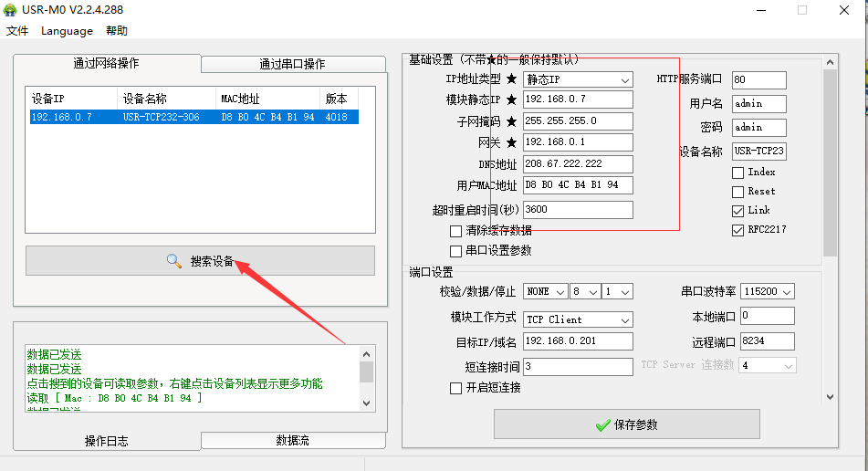Click the 网关 input field

pos(578,142)
